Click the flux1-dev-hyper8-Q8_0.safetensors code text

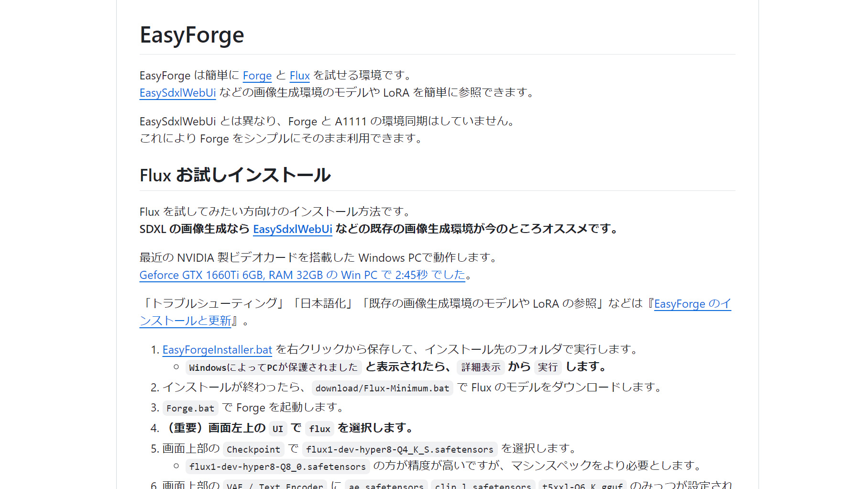(x=277, y=467)
